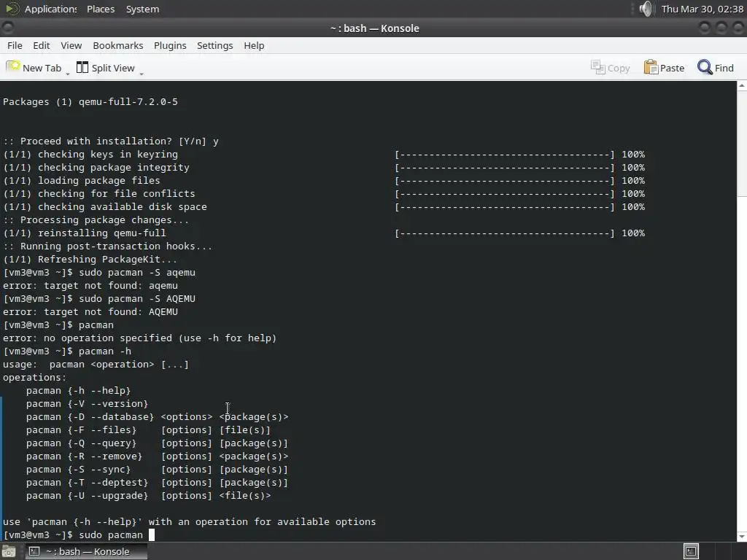Open the Bookmarks menu
The width and height of the screenshot is (747, 560).
(x=117, y=45)
